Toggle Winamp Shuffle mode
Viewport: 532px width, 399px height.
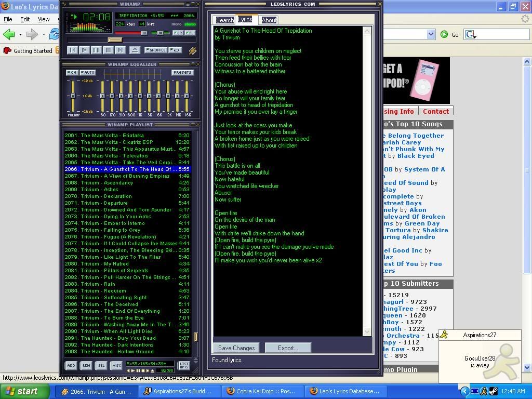coord(155,50)
